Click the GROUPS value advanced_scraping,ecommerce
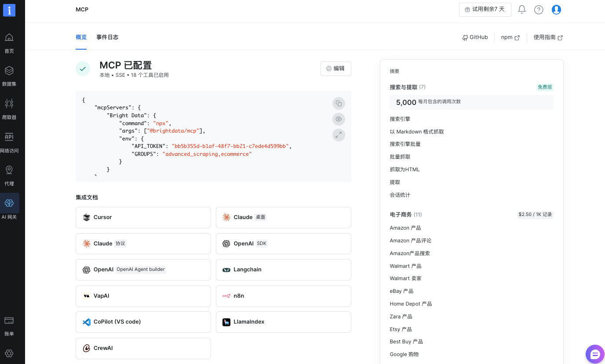605x364 pixels. (x=207, y=154)
